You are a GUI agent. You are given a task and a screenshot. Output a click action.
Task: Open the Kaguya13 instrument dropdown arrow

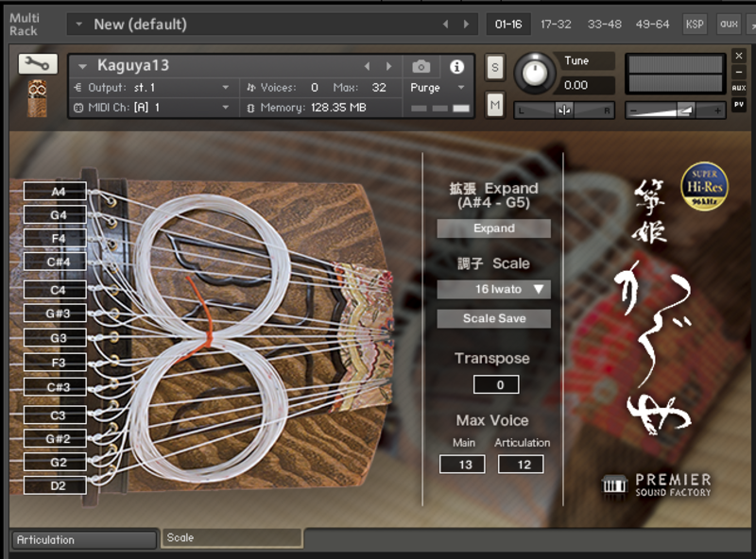coord(82,66)
